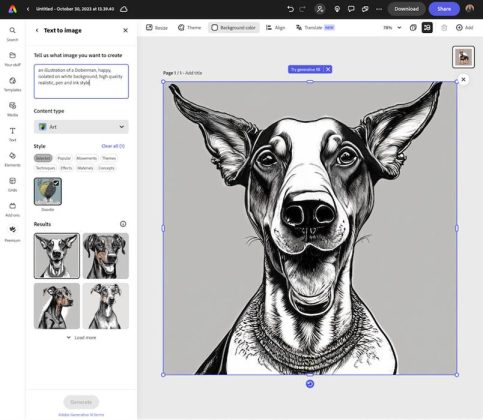Click the Resize tool

tap(157, 28)
